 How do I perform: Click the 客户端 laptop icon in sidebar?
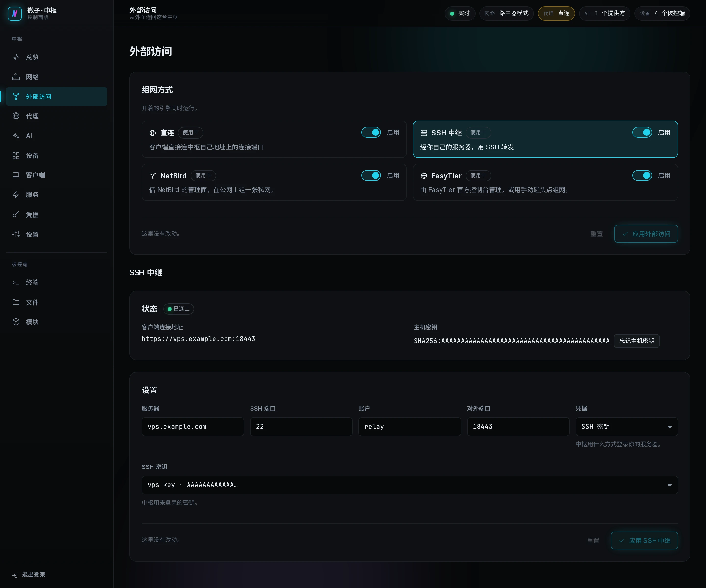coord(16,175)
